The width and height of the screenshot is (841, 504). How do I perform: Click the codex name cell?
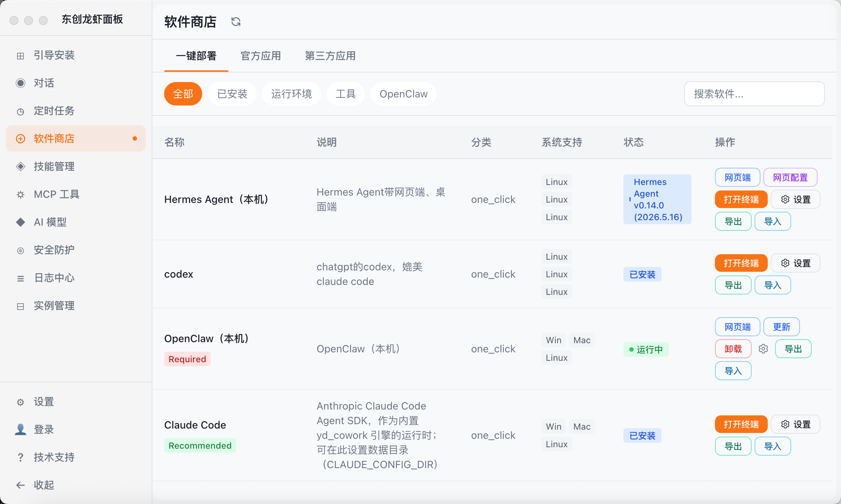click(179, 274)
